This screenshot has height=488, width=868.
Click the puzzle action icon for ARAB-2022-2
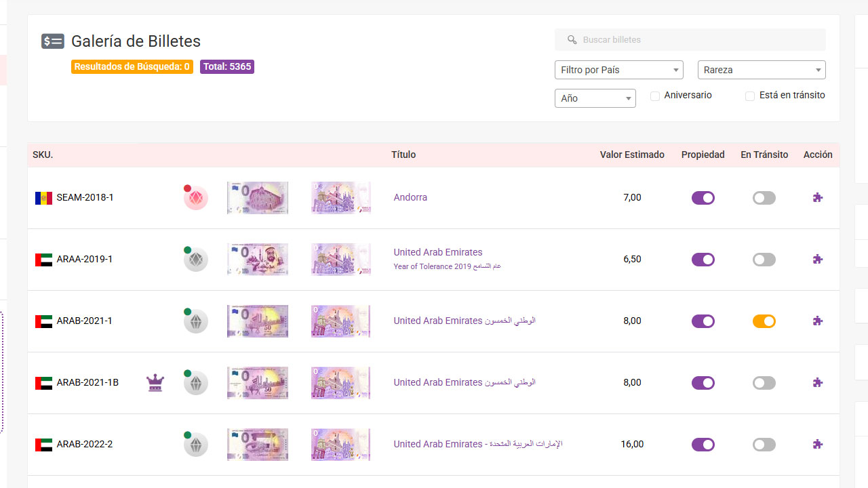(818, 445)
